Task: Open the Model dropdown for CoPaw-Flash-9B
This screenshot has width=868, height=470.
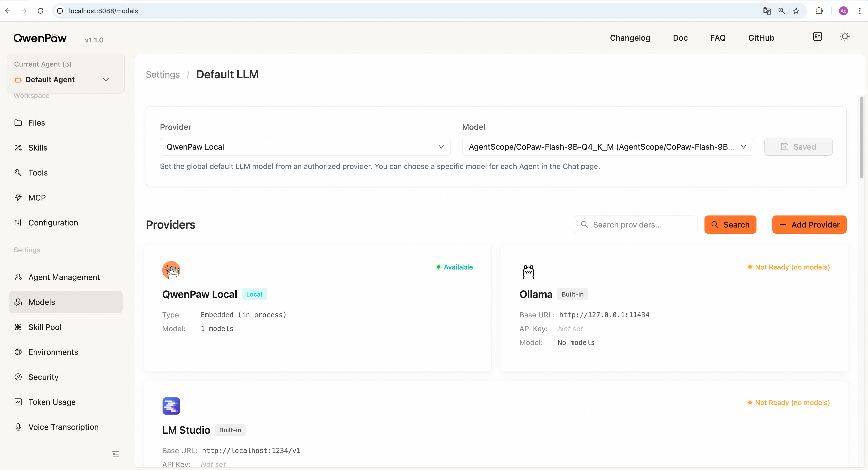Action: pyautogui.click(x=607, y=146)
